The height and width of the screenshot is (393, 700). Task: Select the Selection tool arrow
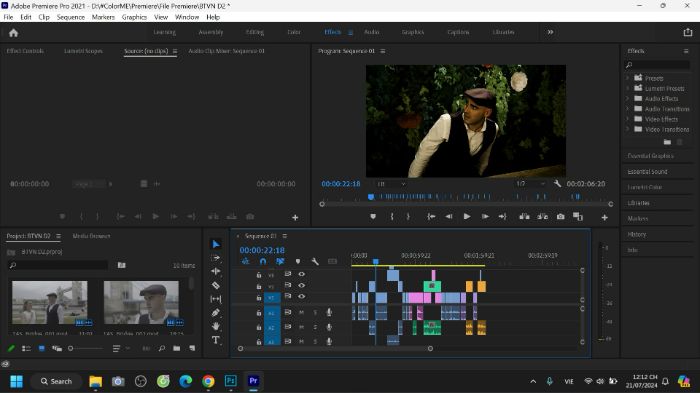pos(216,244)
